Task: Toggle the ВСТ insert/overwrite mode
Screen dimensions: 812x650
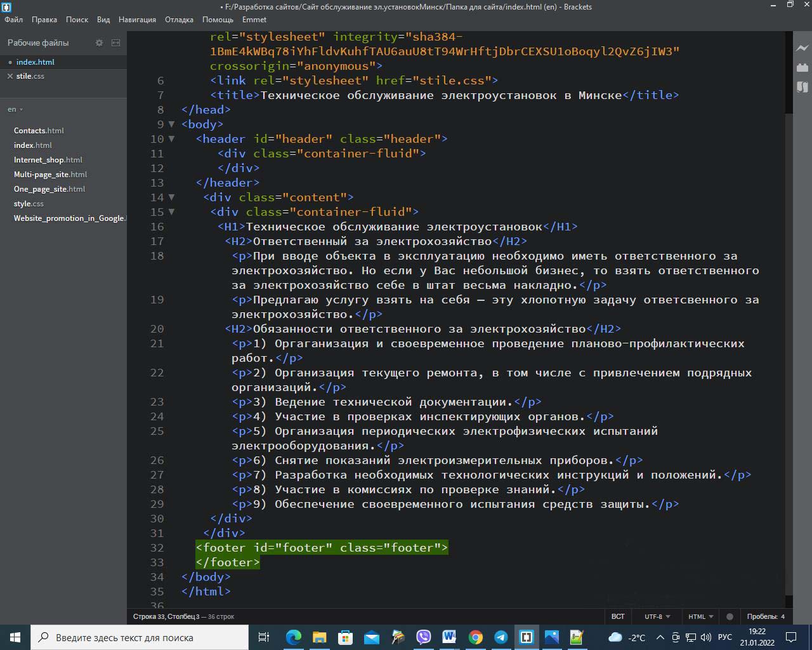Action: tap(617, 616)
